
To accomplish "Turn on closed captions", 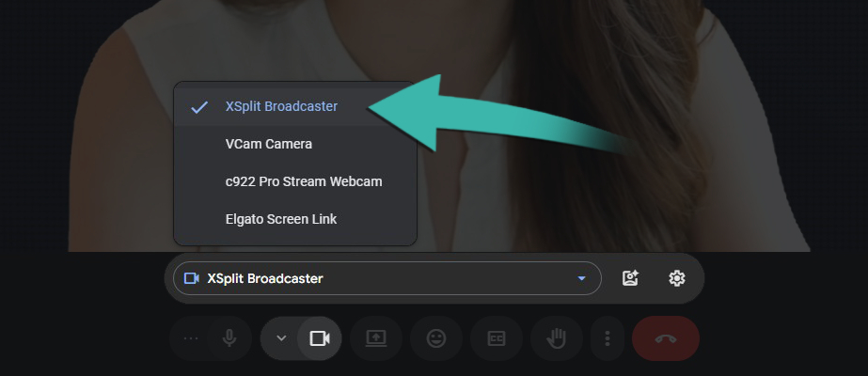I will pyautogui.click(x=497, y=338).
